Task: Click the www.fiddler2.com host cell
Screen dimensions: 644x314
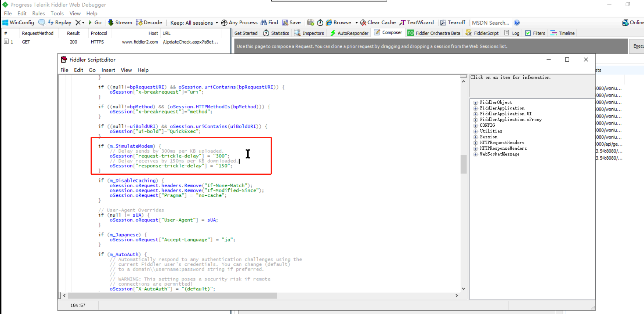Action: coord(140,42)
